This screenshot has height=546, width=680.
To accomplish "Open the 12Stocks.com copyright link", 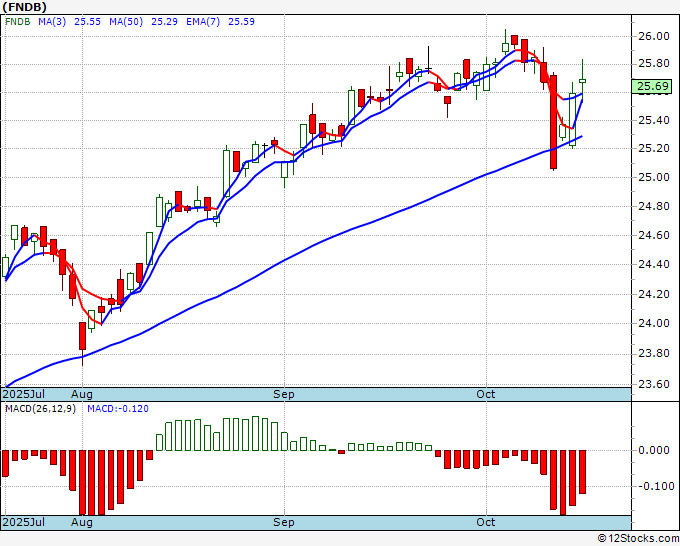I will [638, 539].
